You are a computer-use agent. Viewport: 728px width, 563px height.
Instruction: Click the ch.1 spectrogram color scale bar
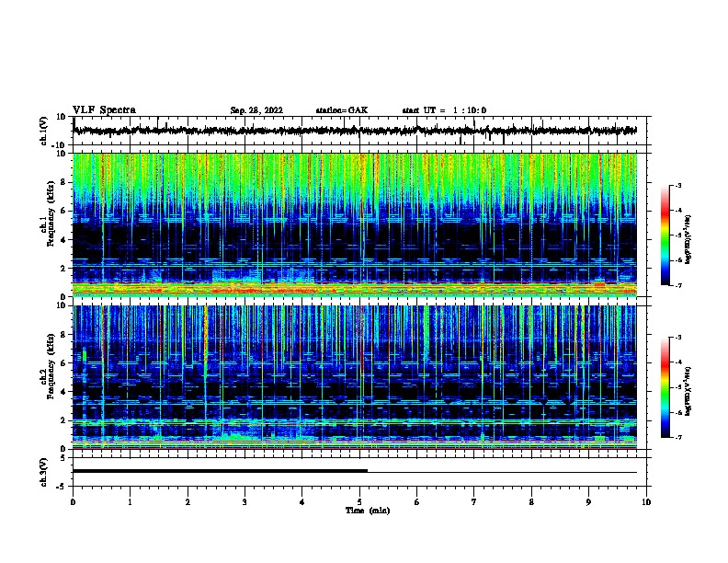click(x=665, y=236)
